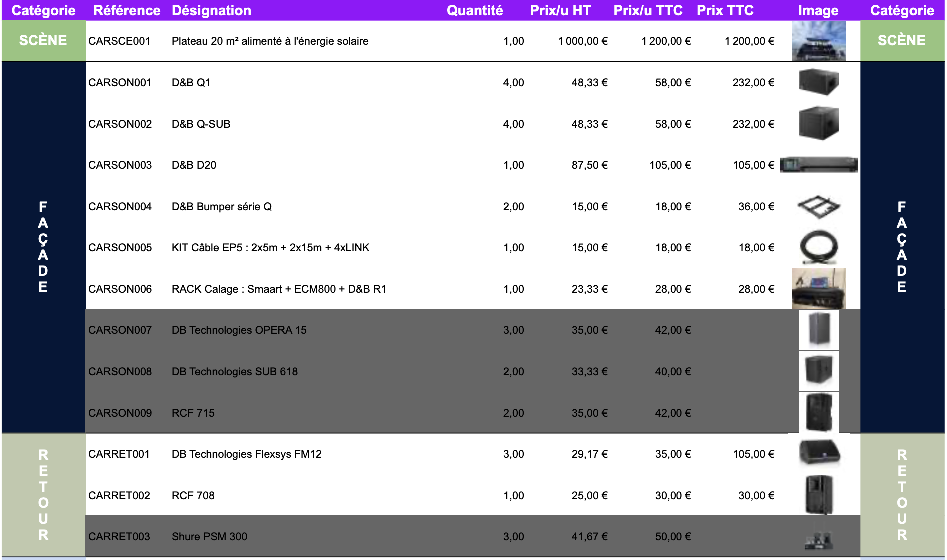Select the Flexsys FM12 monitor wedge image
This screenshot has width=947, height=560.
[819, 453]
